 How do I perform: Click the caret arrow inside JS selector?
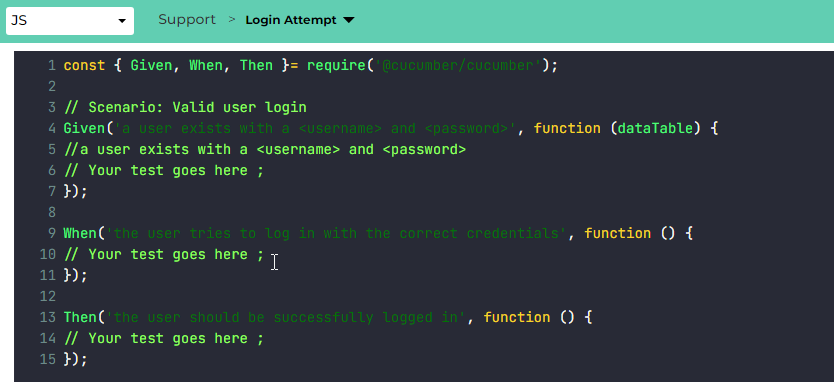(x=122, y=21)
